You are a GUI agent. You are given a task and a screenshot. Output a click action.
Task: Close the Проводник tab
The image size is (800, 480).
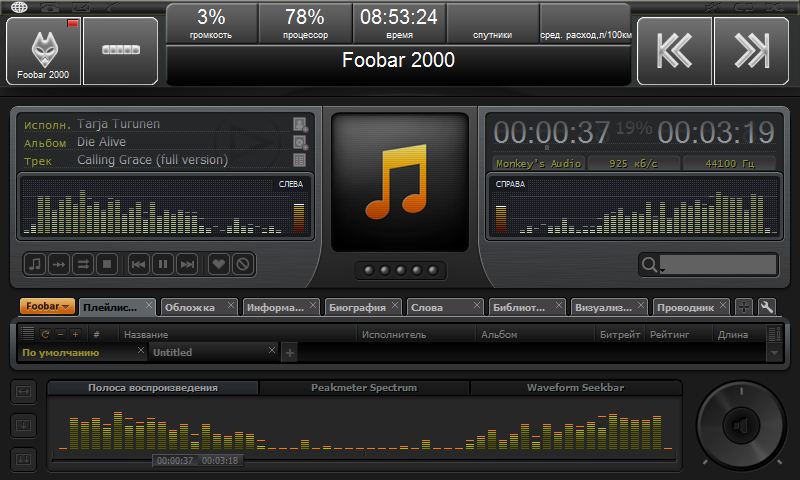pos(723,306)
